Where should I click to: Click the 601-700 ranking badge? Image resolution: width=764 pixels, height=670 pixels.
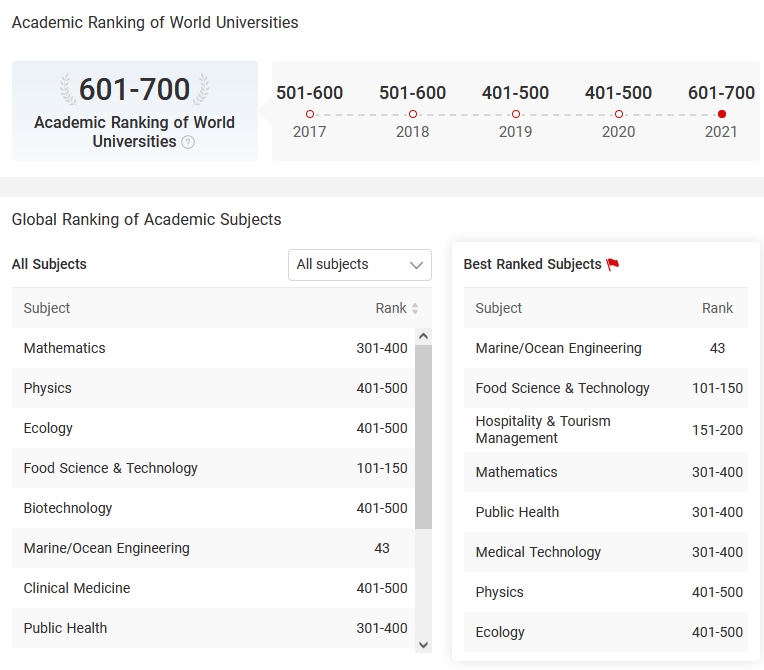[x=135, y=90]
